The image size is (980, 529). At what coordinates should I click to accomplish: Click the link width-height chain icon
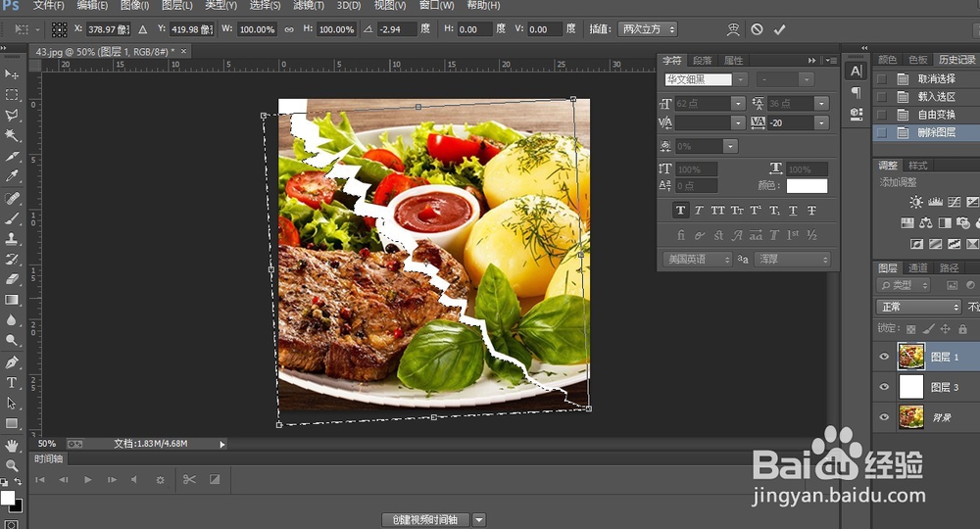tap(289, 29)
